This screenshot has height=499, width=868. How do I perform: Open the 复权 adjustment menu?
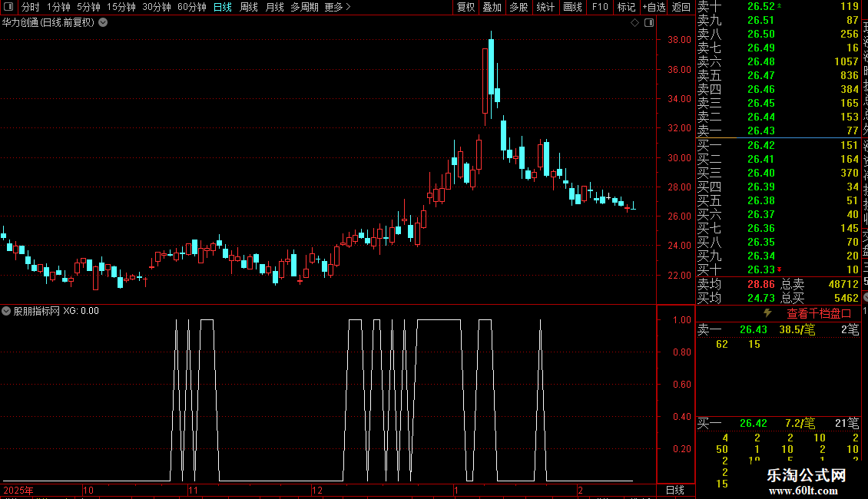(465, 7)
